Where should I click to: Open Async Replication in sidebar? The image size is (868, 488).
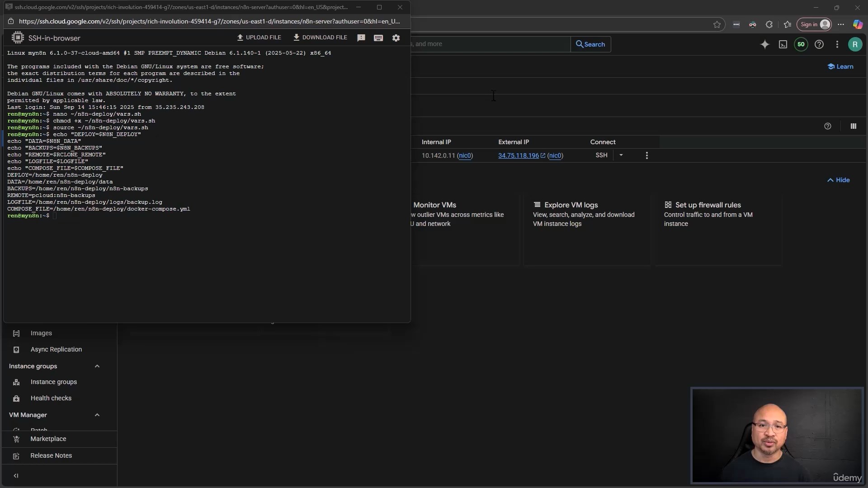pyautogui.click(x=56, y=350)
